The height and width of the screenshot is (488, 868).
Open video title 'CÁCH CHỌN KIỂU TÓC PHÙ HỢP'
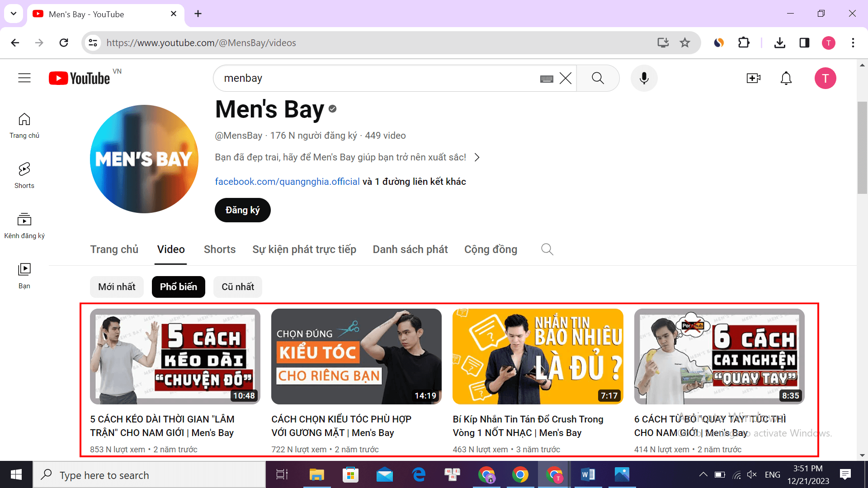pyautogui.click(x=341, y=426)
